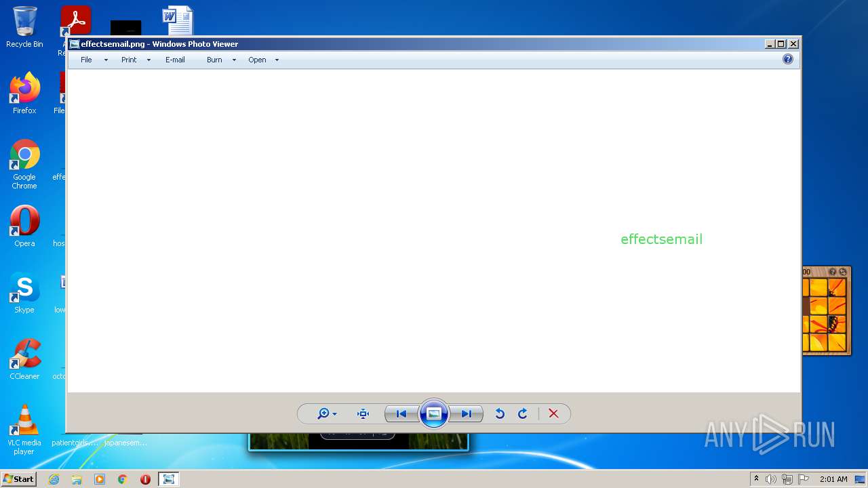Rotate the image counterclockwise
The height and width of the screenshot is (488, 868).
pyautogui.click(x=500, y=413)
